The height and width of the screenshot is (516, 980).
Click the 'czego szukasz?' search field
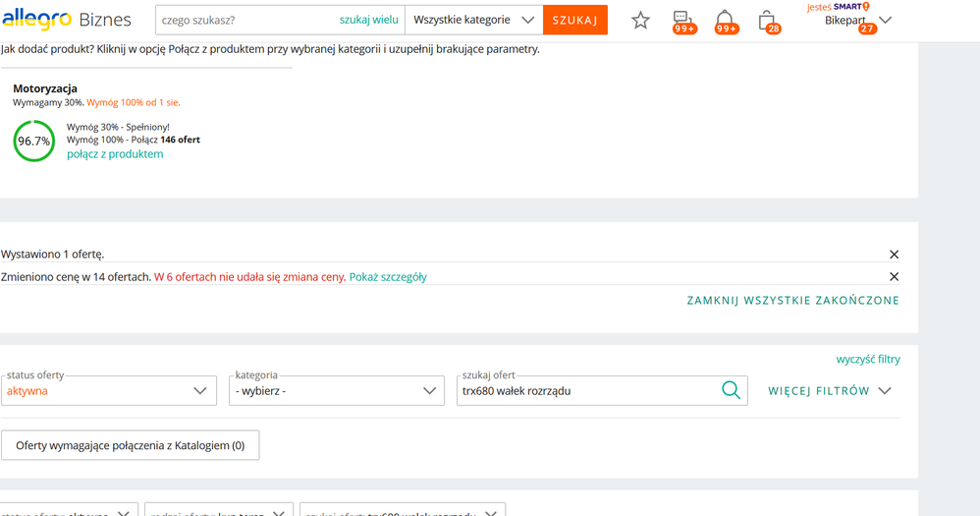(245, 20)
